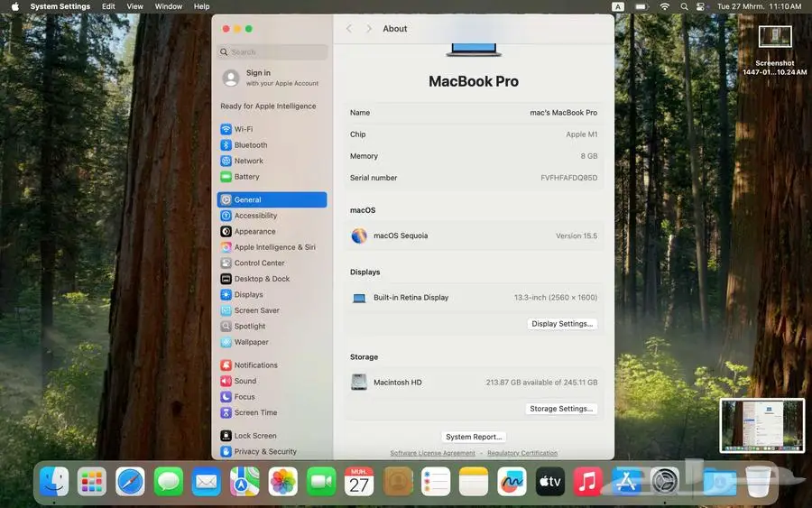Open Messages from the Dock
The image size is (812, 508).
point(169,482)
